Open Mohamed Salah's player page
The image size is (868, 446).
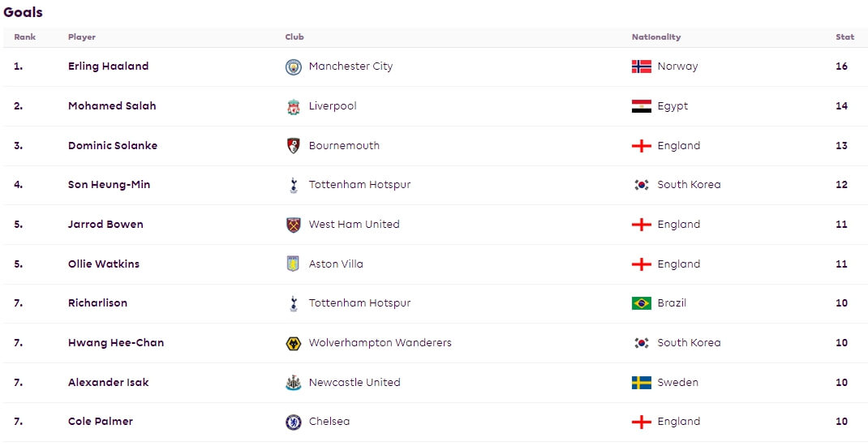click(112, 106)
